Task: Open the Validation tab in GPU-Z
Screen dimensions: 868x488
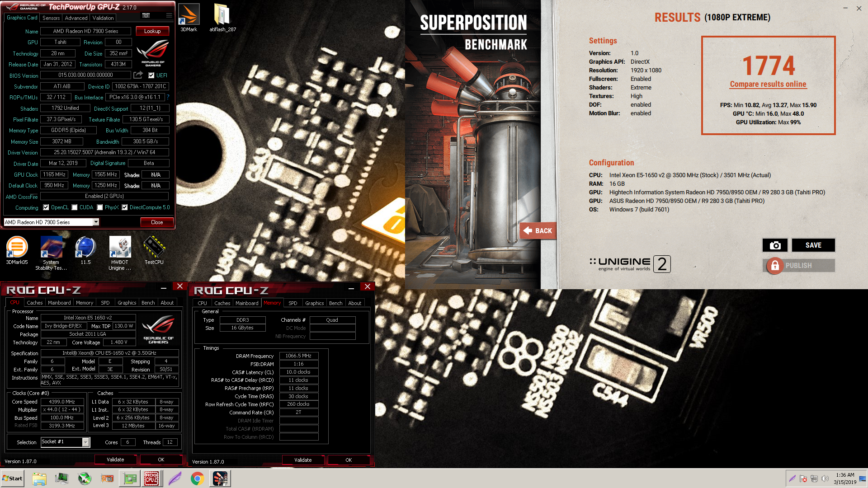Action: [103, 18]
